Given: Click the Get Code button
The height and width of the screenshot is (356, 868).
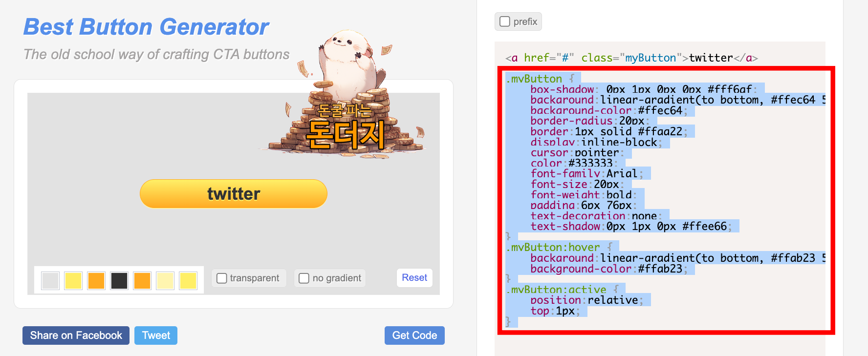Looking at the screenshot, I should pos(414,335).
